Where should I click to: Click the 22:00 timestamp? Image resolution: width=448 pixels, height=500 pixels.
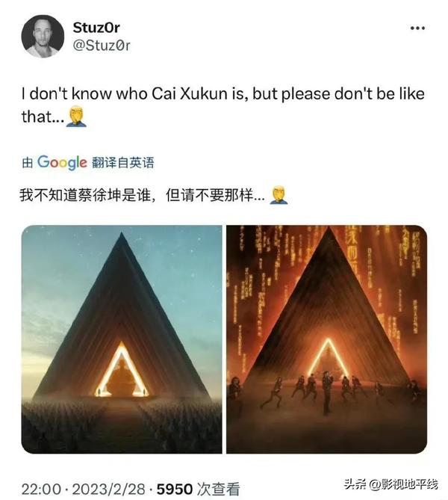pos(41,489)
